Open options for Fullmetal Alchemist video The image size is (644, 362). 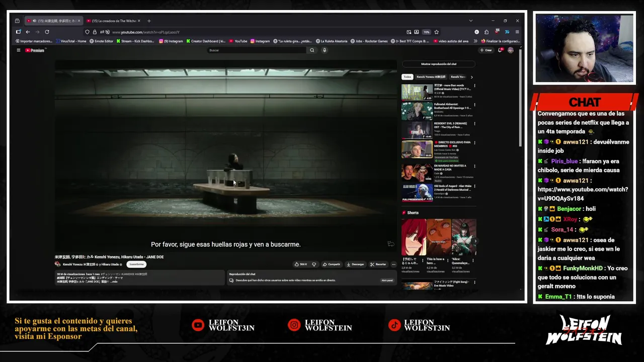click(474, 105)
